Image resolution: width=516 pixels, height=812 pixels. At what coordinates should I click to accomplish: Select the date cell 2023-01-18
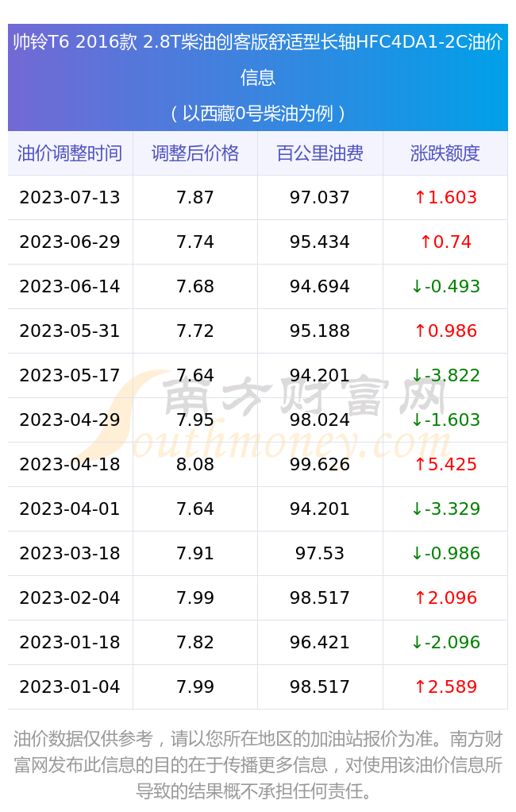pos(70,643)
